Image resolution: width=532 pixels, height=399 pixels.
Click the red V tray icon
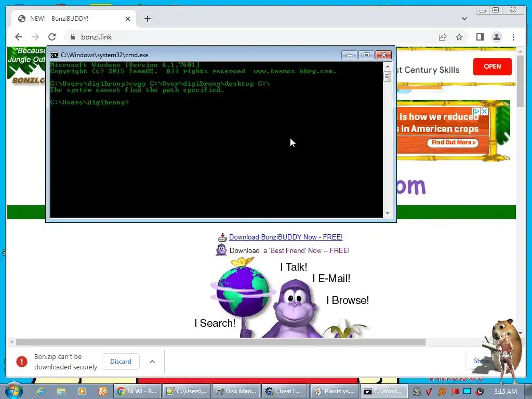(x=429, y=392)
